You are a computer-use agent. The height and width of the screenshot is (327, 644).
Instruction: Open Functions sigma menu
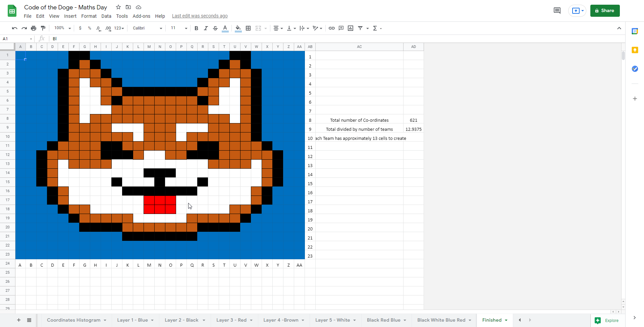(x=377, y=28)
